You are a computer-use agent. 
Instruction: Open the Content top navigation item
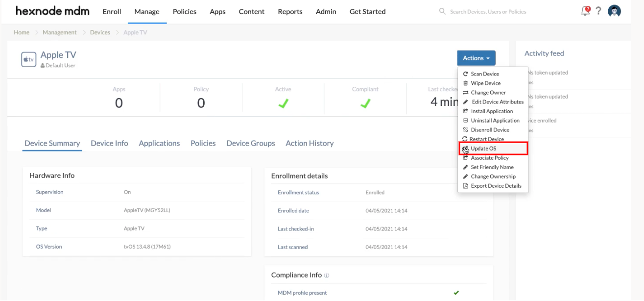pyautogui.click(x=252, y=11)
